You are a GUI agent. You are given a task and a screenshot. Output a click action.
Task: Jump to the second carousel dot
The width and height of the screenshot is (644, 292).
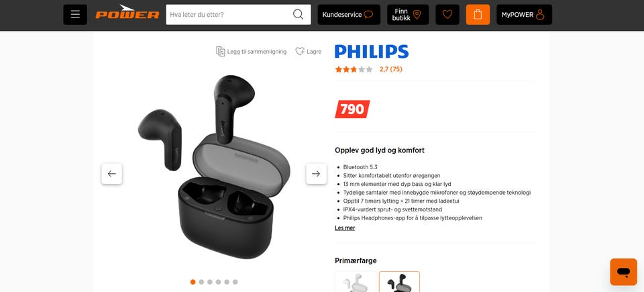[201, 282]
